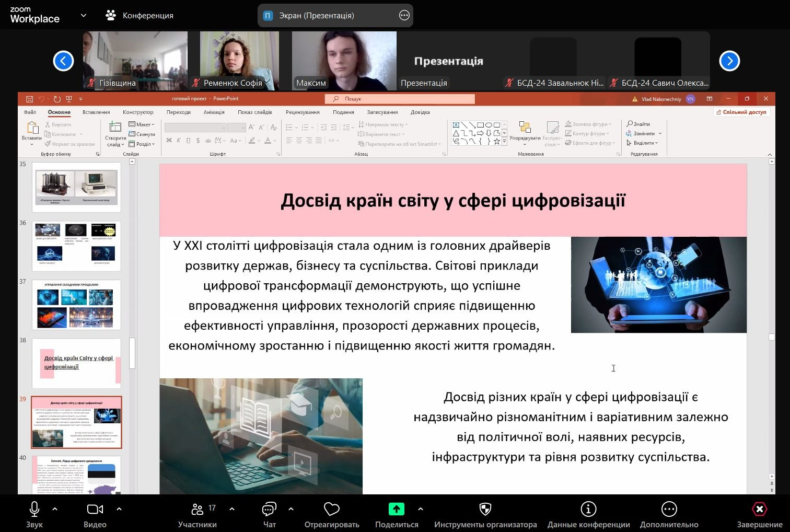Image resolution: width=790 pixels, height=532 pixels.
Task: Click the Redo icon in quick access toolbar
Action: 57,99
